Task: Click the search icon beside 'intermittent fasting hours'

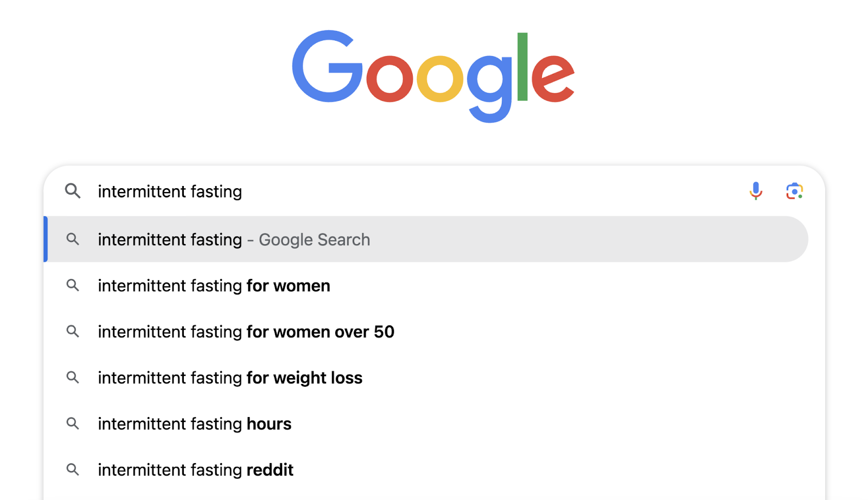Action: pyautogui.click(x=73, y=424)
